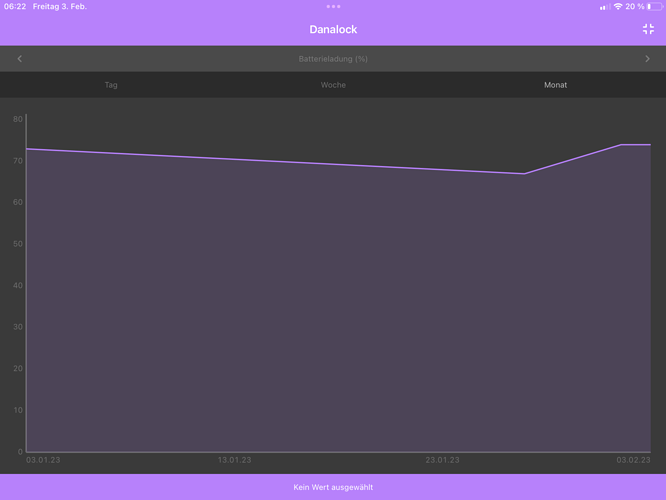Select the chart line's lowest point
This screenshot has width=666, height=500.
[525, 174]
